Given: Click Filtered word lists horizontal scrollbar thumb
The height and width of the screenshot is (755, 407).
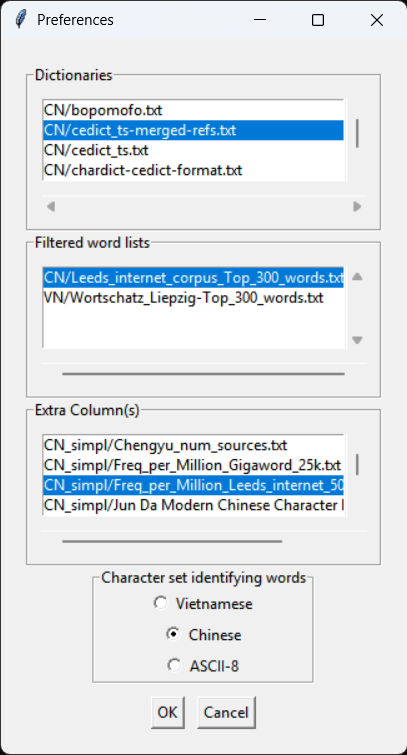Looking at the screenshot, I should tap(203, 374).
